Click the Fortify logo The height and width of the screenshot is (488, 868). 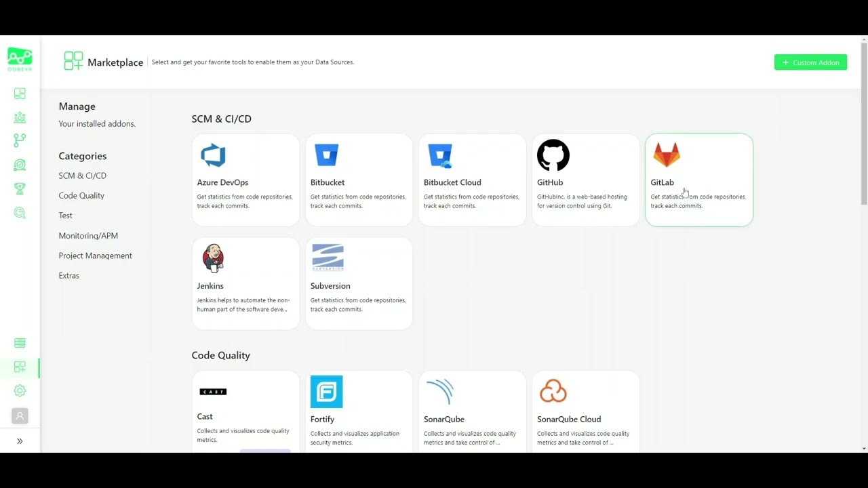(x=326, y=392)
